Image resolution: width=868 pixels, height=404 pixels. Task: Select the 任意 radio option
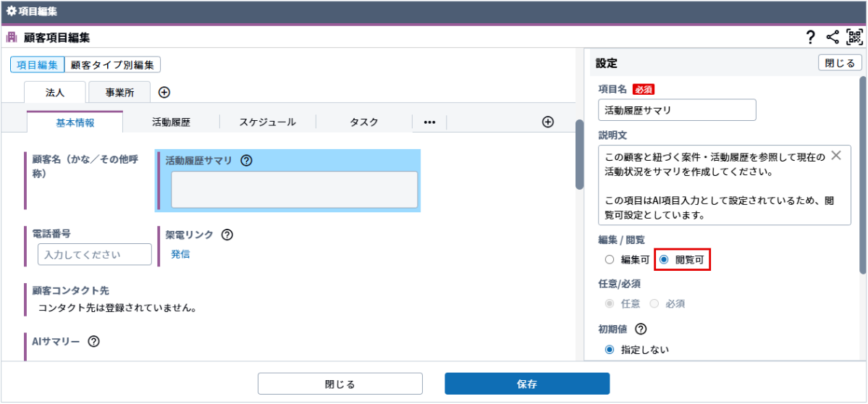[610, 304]
